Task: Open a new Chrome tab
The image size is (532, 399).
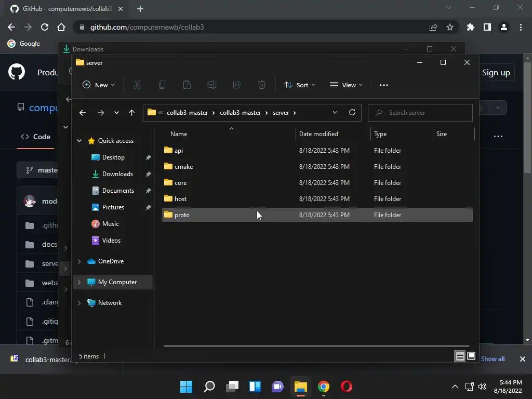Action: click(x=140, y=9)
